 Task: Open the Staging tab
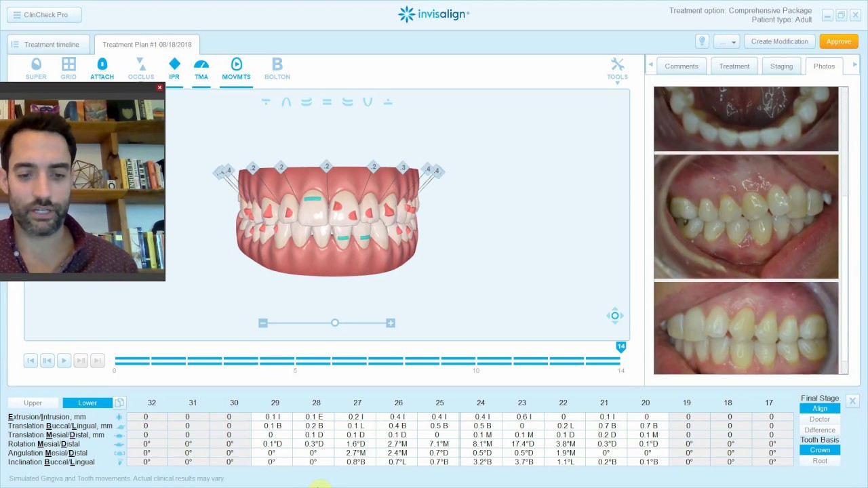781,66
